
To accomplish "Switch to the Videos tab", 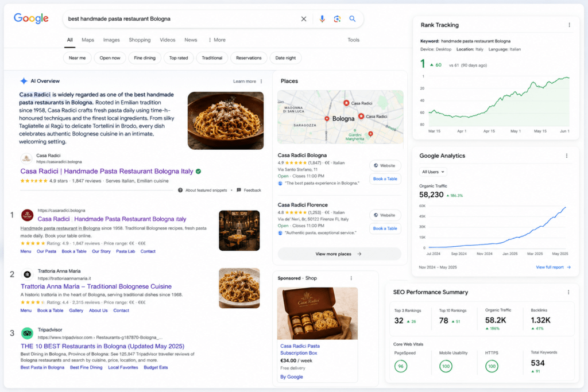I will [167, 40].
